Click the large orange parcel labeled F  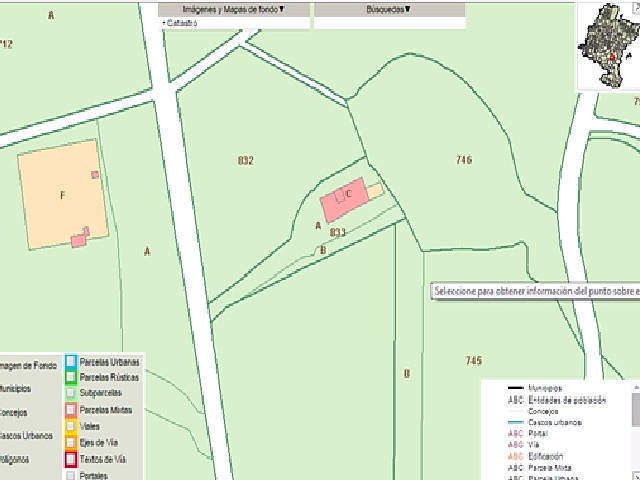click(62, 195)
